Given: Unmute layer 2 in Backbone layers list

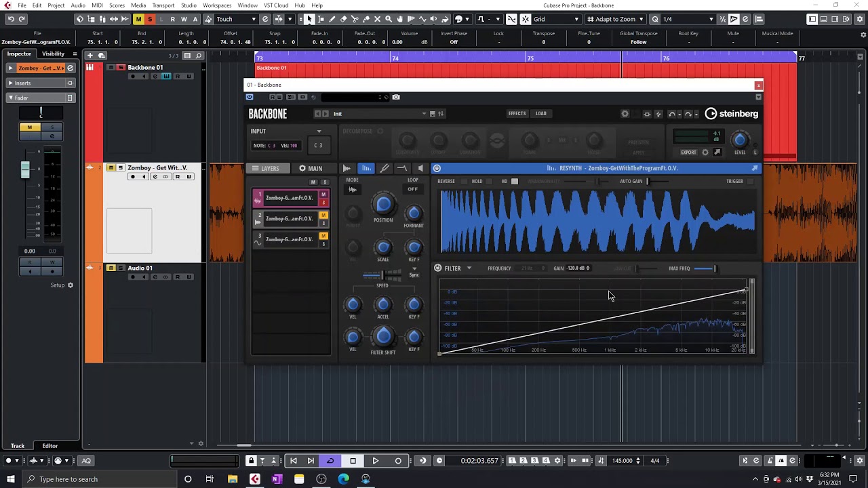Looking at the screenshot, I should [323, 216].
